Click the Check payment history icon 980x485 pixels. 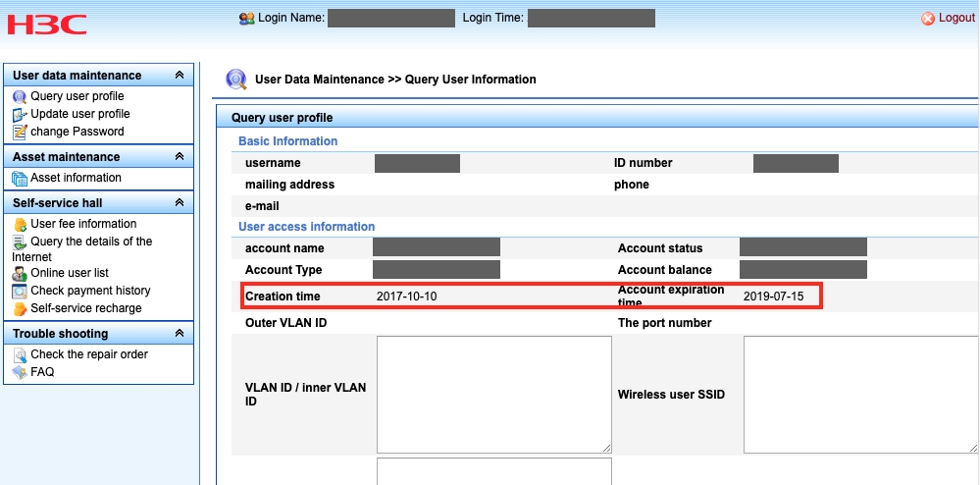[x=20, y=291]
